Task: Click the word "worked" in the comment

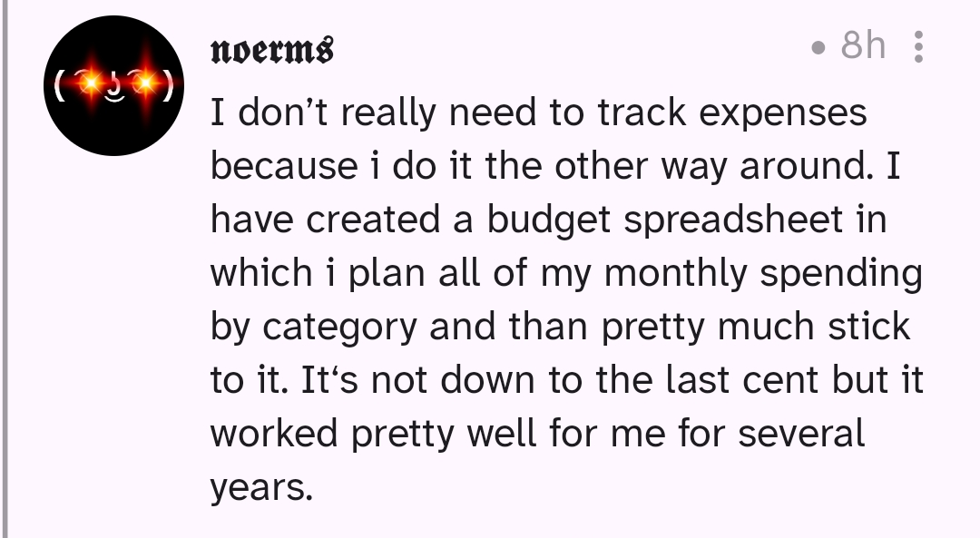Action: pos(275,435)
